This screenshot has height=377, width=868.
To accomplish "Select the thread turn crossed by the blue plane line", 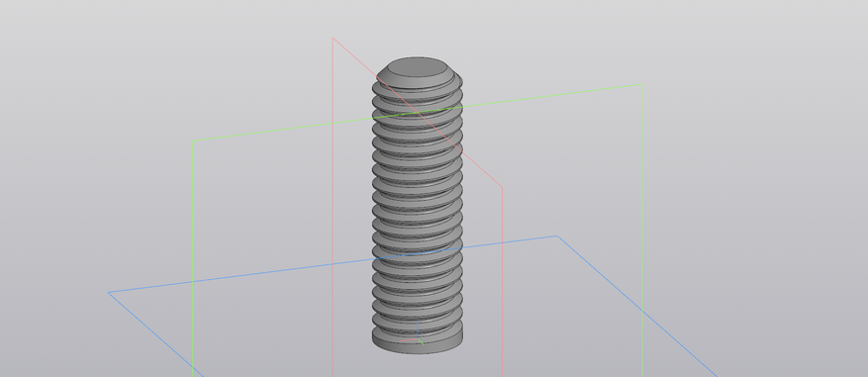I will tap(418, 254).
